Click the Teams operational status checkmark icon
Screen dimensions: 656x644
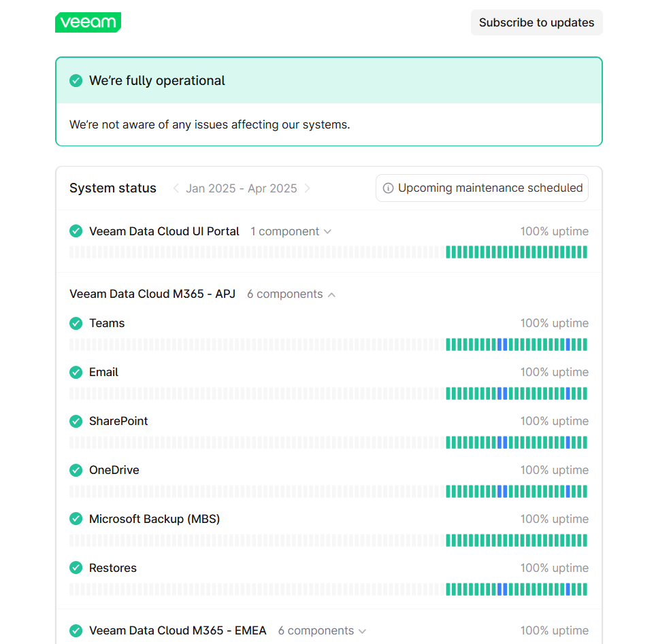tap(76, 323)
